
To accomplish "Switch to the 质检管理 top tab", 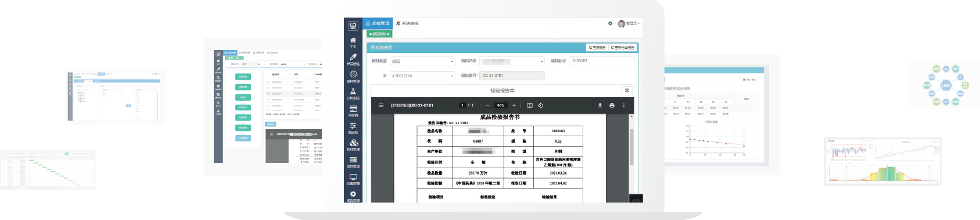I will tap(377, 23).
